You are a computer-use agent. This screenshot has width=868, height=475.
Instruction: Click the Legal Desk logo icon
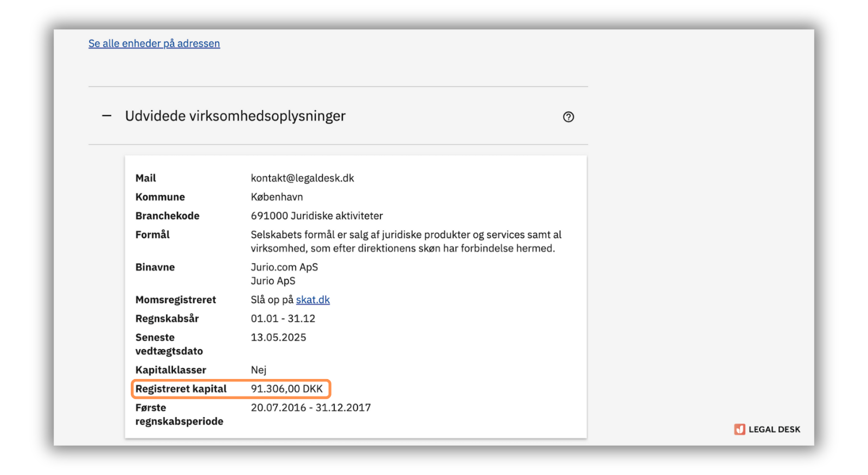click(739, 429)
